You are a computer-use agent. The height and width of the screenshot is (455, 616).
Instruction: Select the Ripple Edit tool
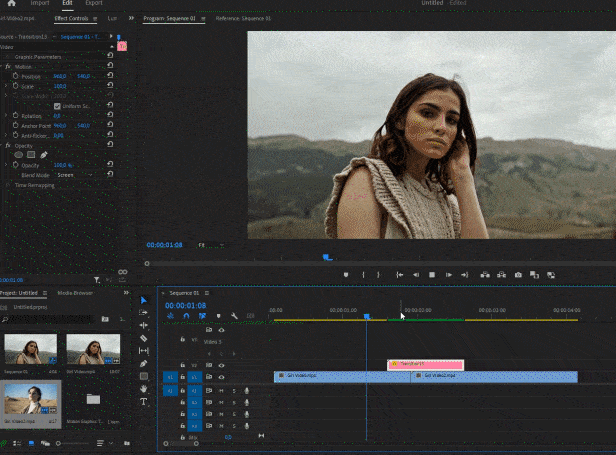[x=144, y=325]
